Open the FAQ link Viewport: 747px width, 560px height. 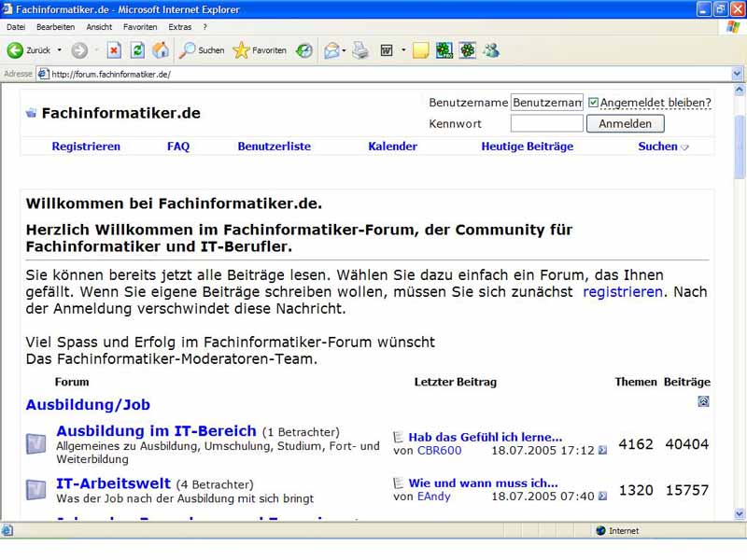coord(178,147)
